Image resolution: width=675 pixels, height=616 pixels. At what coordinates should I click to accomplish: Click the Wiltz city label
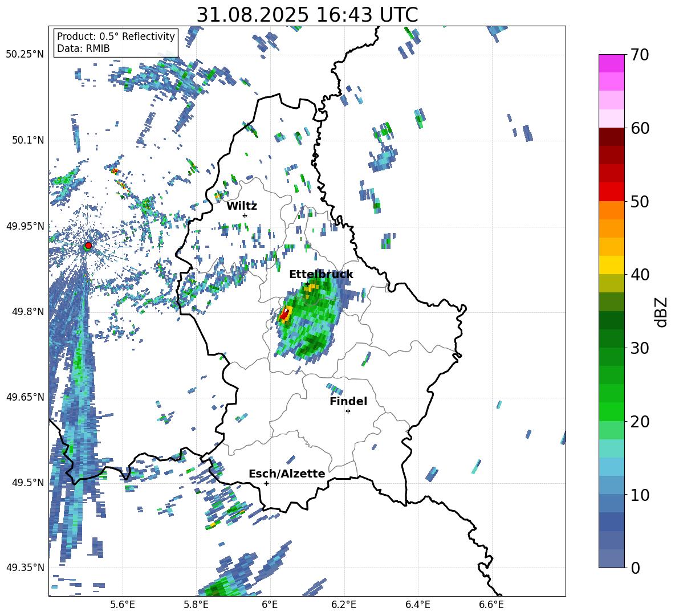[242, 206]
